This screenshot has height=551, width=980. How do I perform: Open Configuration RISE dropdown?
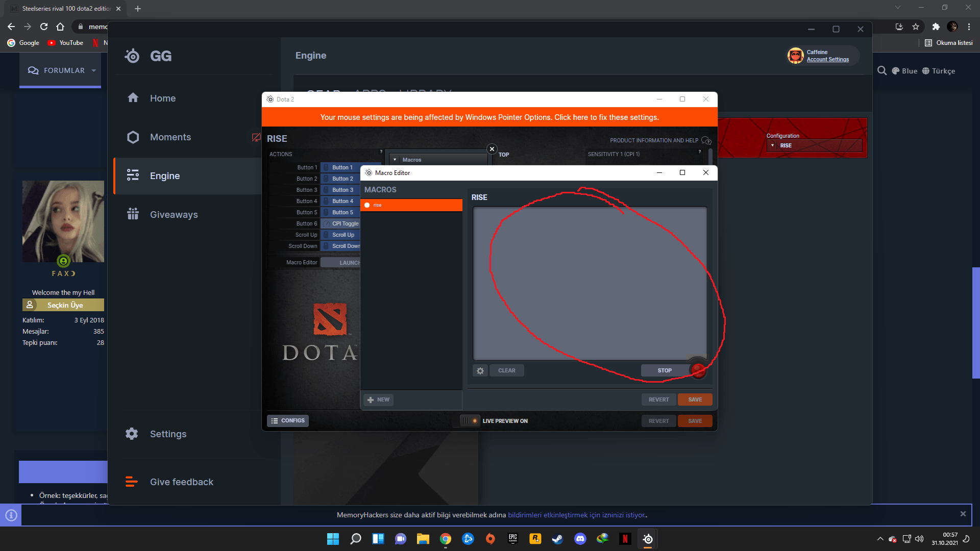pos(815,146)
